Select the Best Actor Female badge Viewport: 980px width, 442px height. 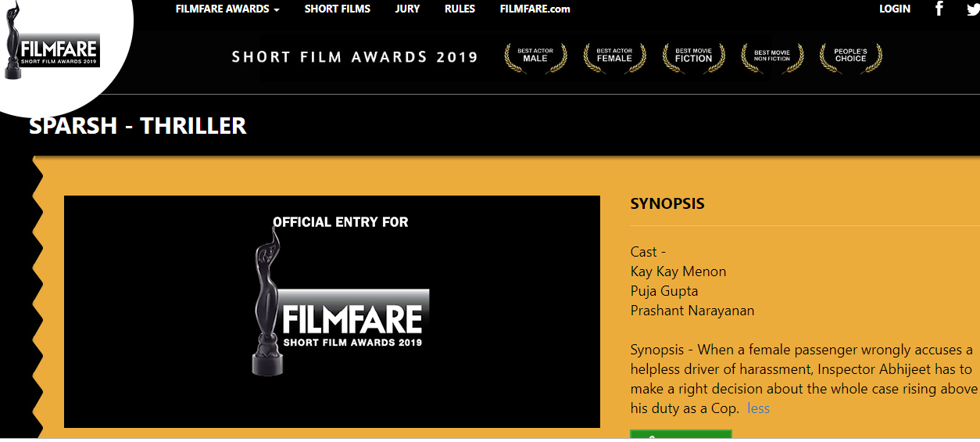(614, 56)
